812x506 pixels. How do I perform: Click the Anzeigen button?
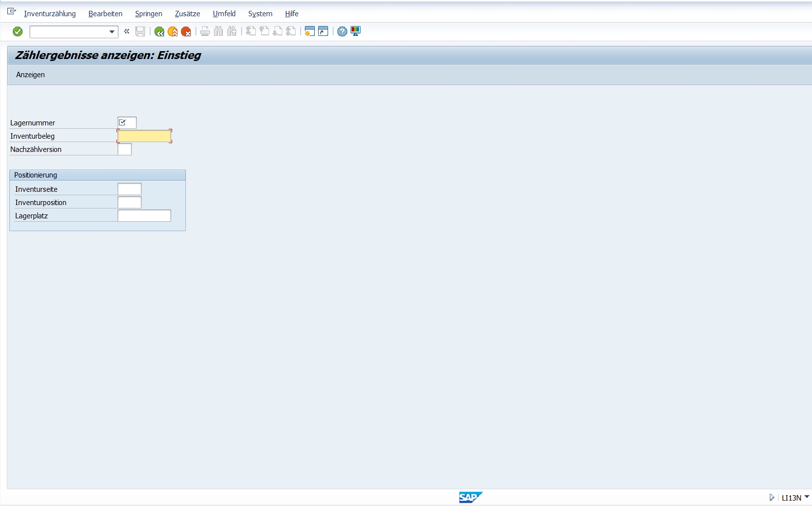[x=30, y=75]
